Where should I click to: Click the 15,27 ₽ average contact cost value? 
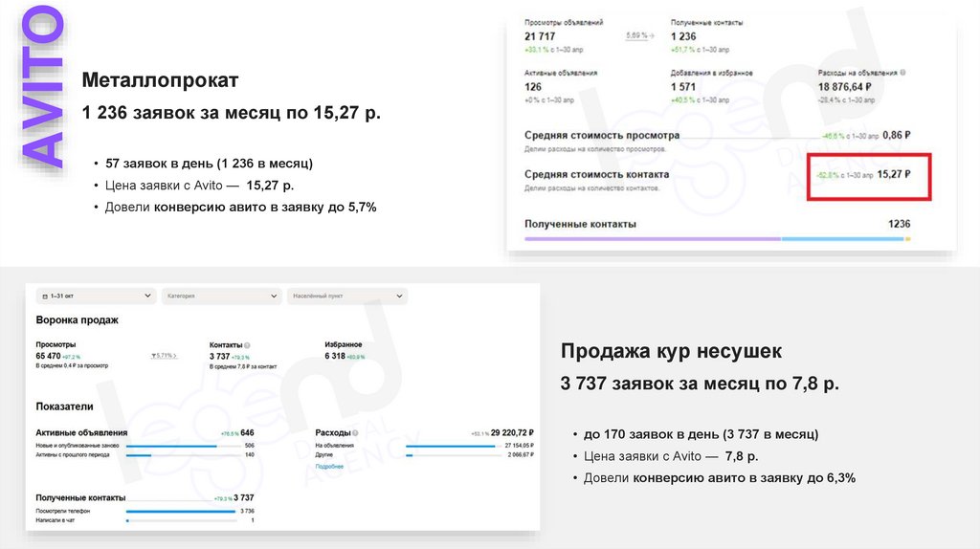(894, 174)
